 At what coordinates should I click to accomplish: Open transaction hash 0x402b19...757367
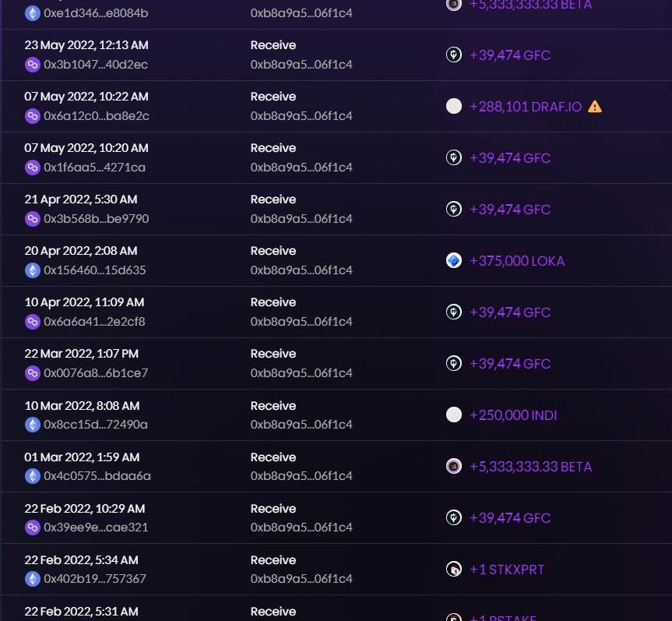pos(94,579)
